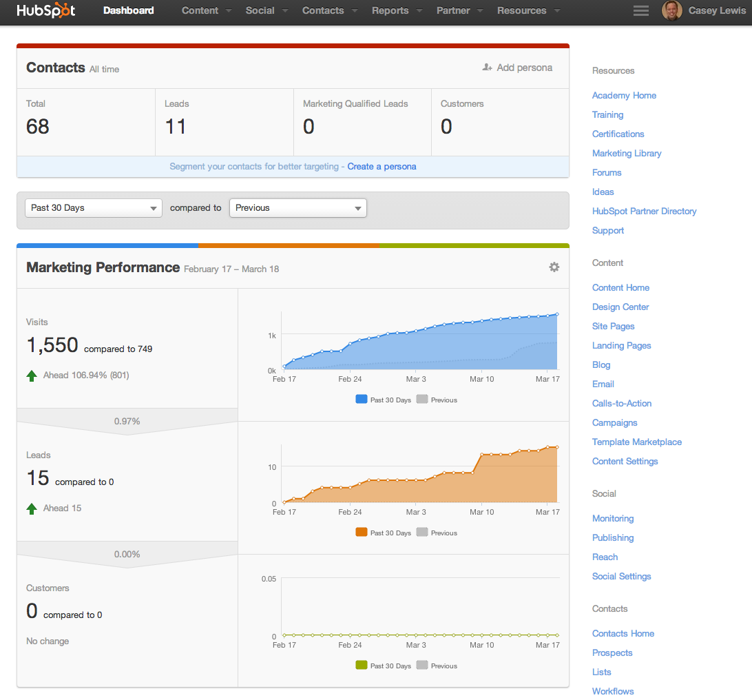Click green up arrow beside Ahead 106.94%
Image resolution: width=752 pixels, height=700 pixels.
tap(32, 375)
